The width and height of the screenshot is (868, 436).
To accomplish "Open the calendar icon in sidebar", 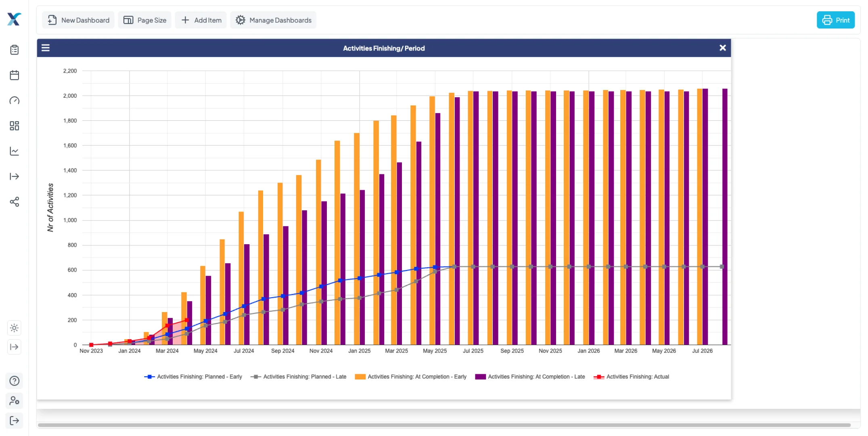I will point(15,75).
